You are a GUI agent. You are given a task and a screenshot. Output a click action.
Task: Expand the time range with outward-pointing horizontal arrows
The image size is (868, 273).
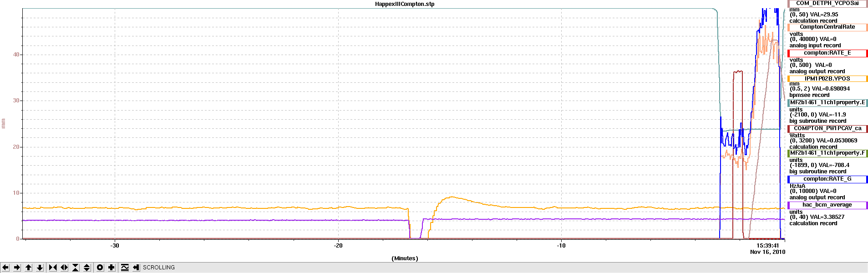64,268
